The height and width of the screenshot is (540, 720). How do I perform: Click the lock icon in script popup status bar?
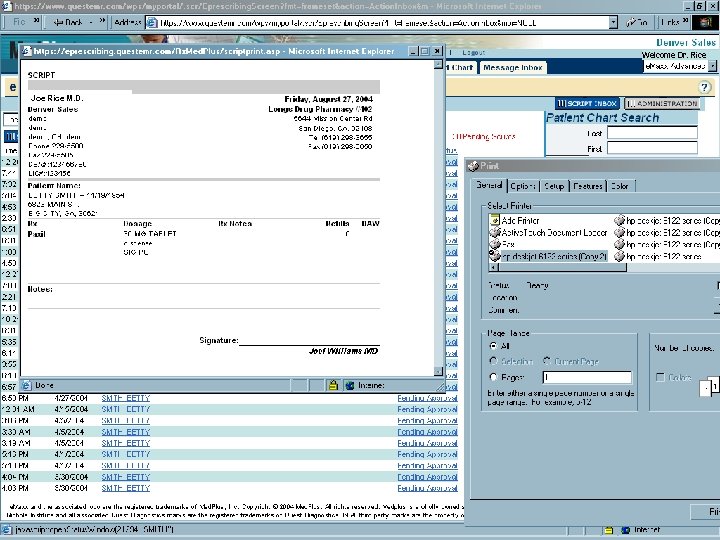(333, 385)
